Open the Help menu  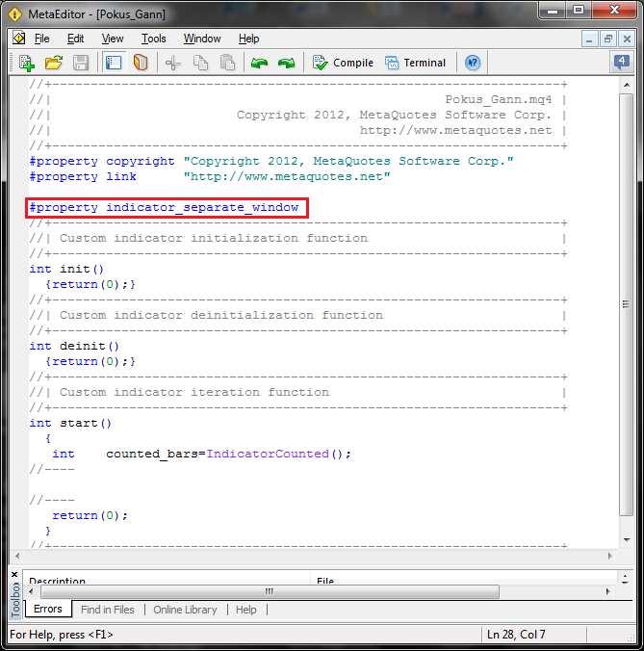(249, 39)
